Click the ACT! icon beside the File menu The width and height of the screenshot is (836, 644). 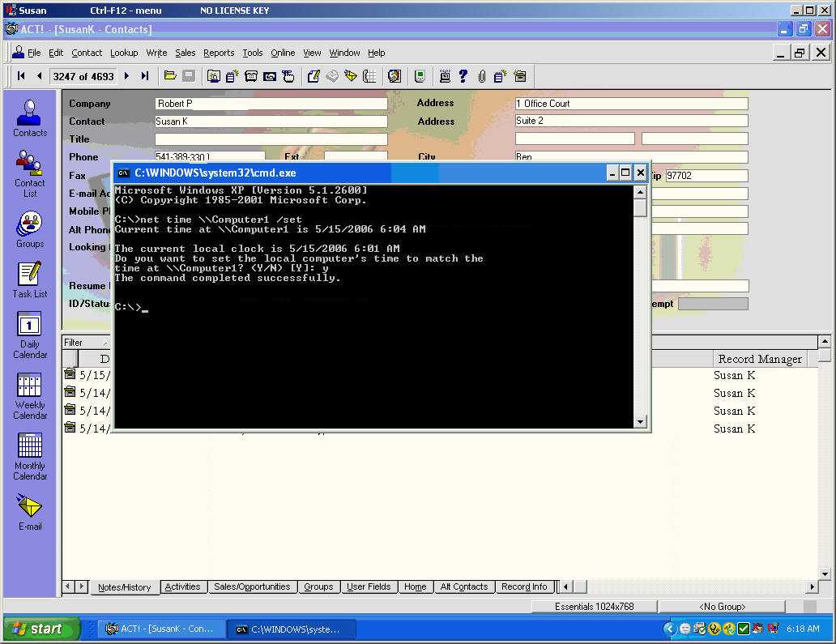point(19,52)
